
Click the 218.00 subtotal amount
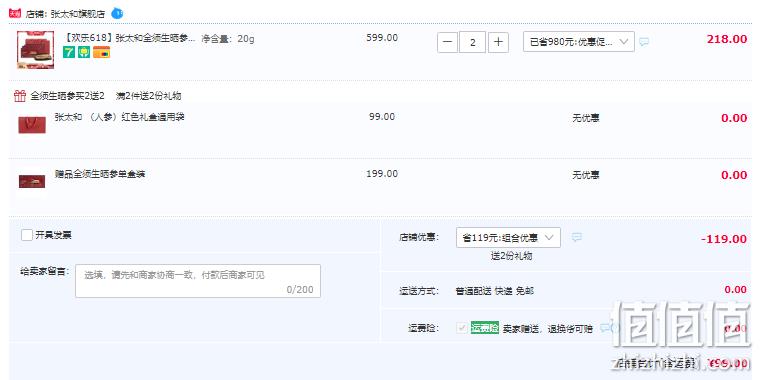coord(727,39)
